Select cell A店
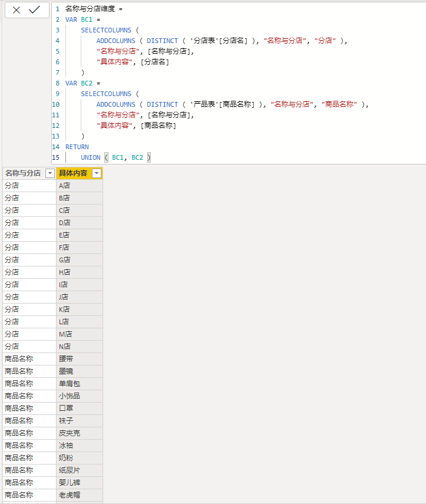 coord(80,186)
